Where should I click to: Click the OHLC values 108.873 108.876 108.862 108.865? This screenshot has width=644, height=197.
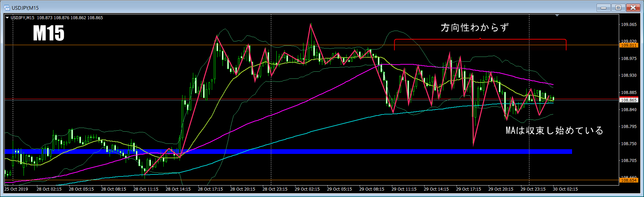coord(70,18)
